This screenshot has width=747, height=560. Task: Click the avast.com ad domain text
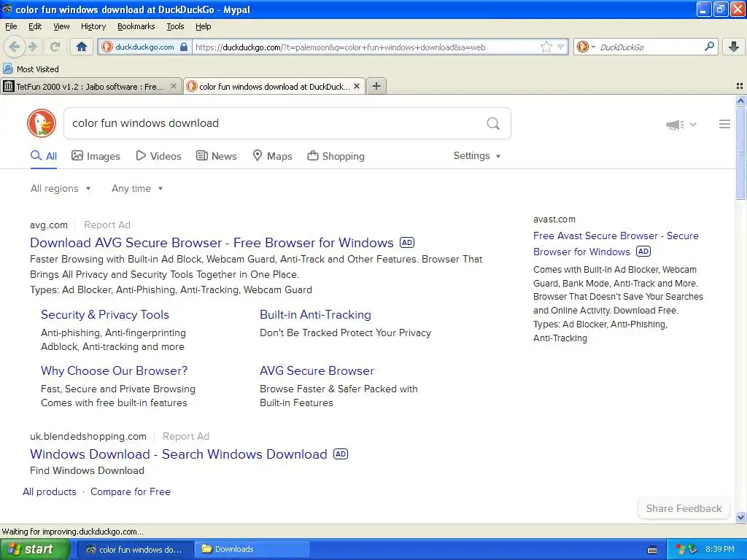(554, 219)
